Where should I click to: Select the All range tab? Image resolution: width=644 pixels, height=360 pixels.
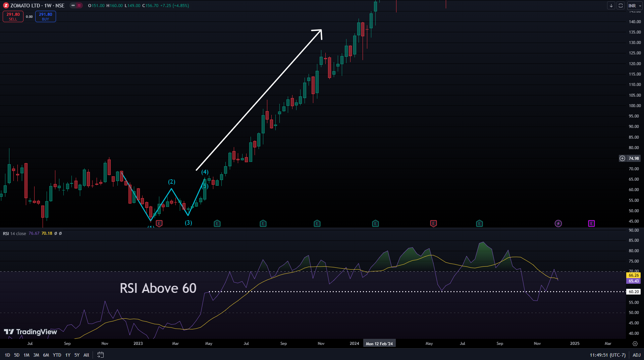[x=86, y=355]
